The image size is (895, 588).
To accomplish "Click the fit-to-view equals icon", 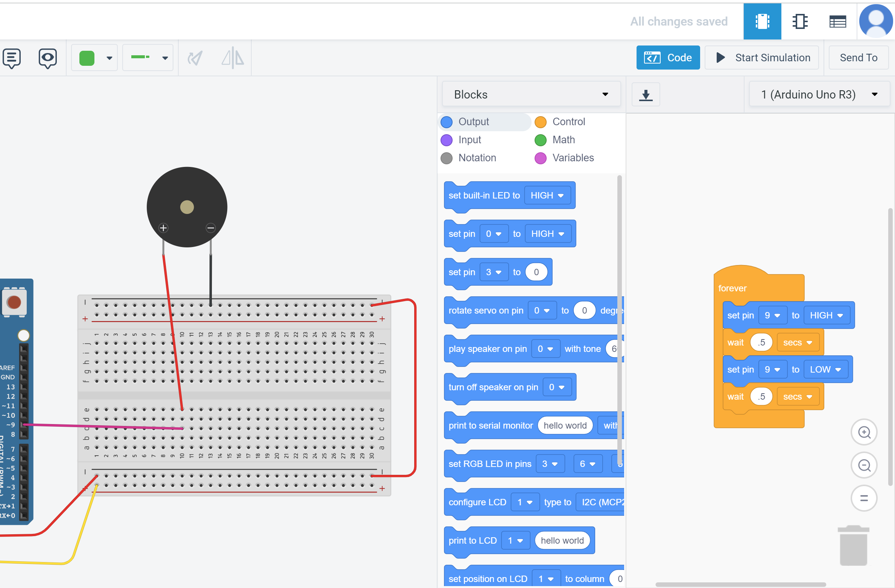I will click(864, 499).
